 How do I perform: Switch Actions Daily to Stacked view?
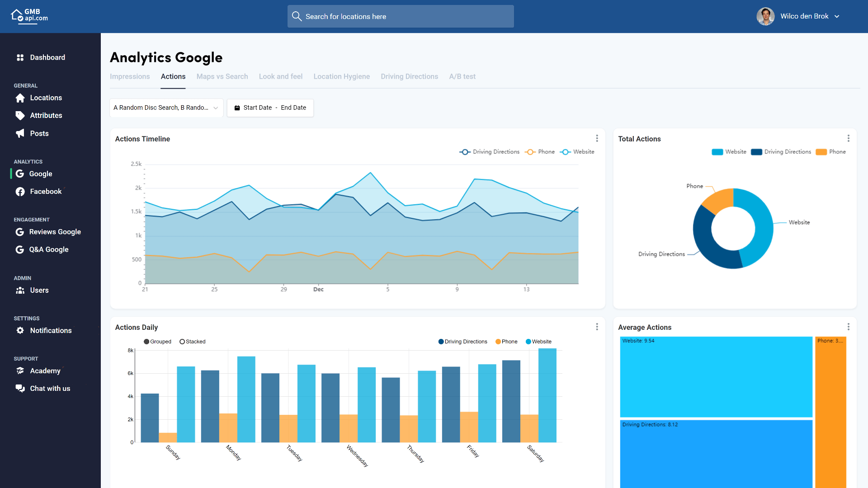tap(193, 341)
